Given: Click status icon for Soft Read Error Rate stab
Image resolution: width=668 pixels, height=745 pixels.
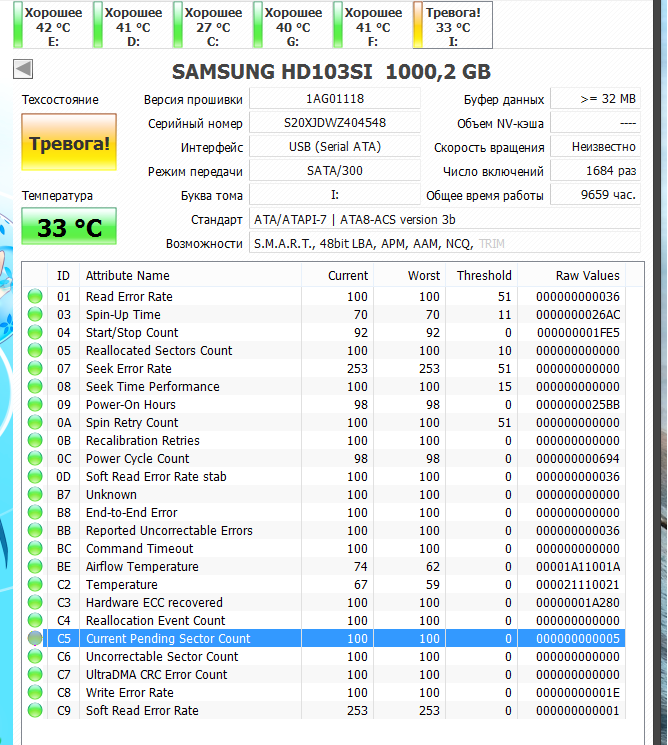Looking at the screenshot, I should [35, 477].
